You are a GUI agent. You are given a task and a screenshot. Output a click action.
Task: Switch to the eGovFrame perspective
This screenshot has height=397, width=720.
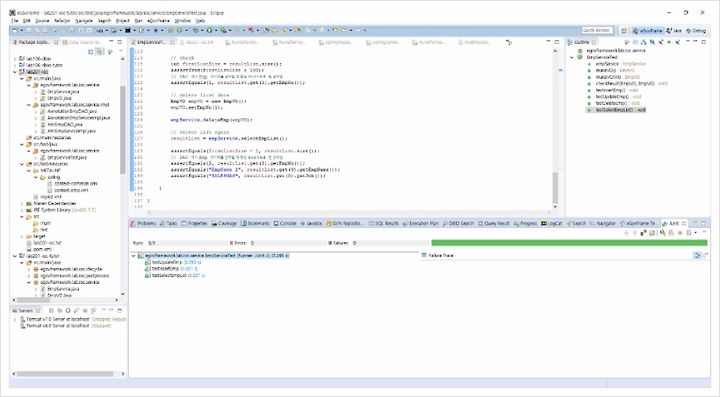pos(647,31)
